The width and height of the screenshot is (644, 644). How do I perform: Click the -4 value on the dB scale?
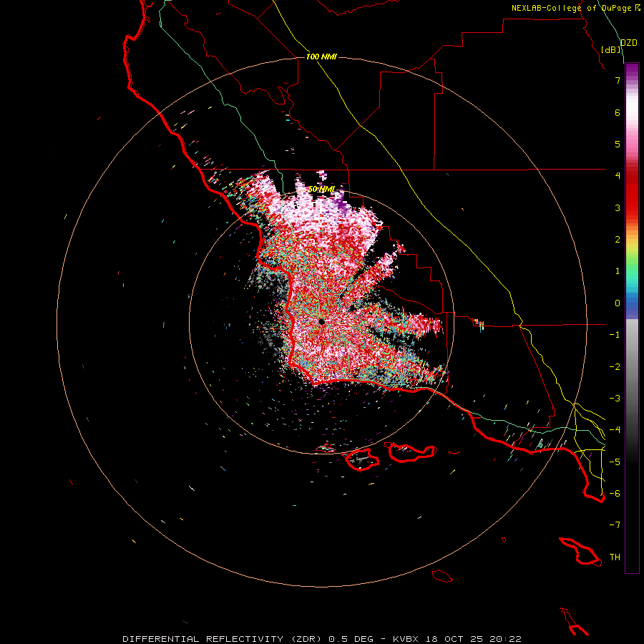point(615,430)
